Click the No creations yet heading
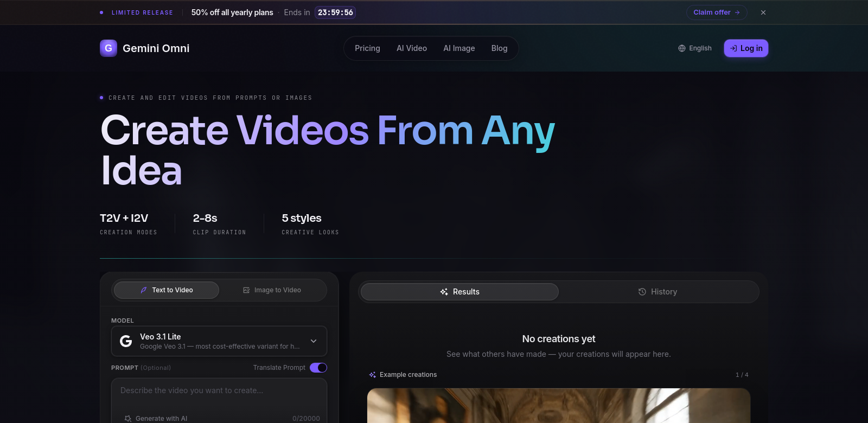Screen dimensions: 868x423 tap(559, 339)
